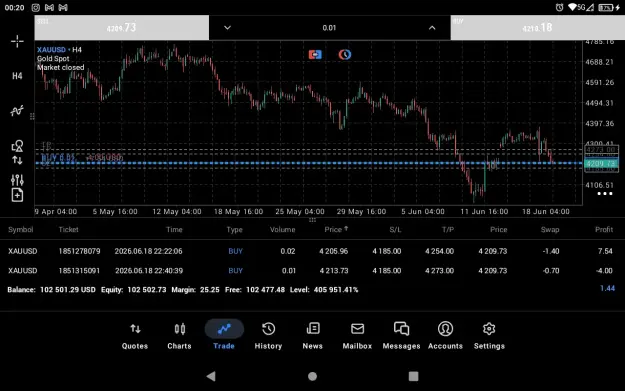This screenshot has height=391, width=625.
Task: Open the Charts tab
Action: [x=179, y=336]
